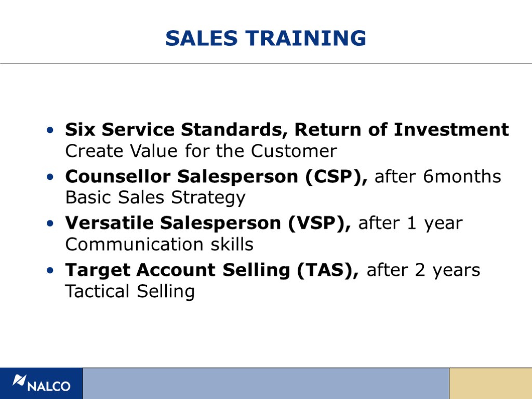The image size is (532, 399).
Task: Select Counsellor Salesperson (CSP) bold text
Action: pyautogui.click(x=217, y=177)
